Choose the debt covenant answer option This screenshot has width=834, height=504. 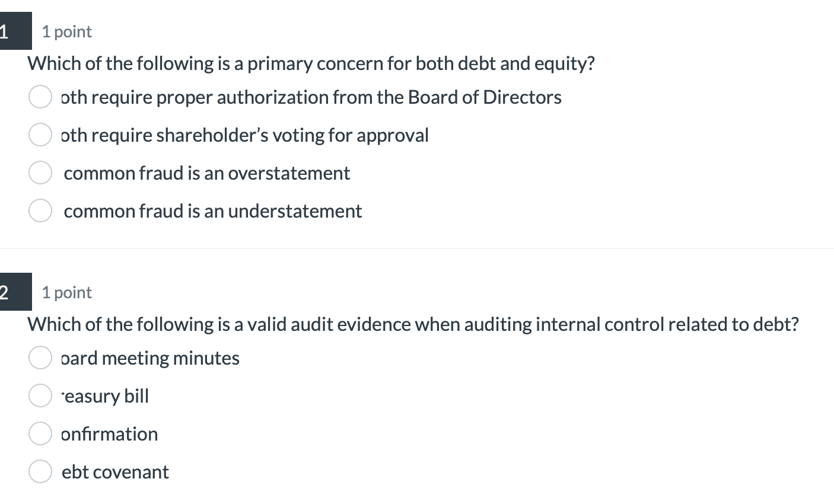[x=40, y=471]
